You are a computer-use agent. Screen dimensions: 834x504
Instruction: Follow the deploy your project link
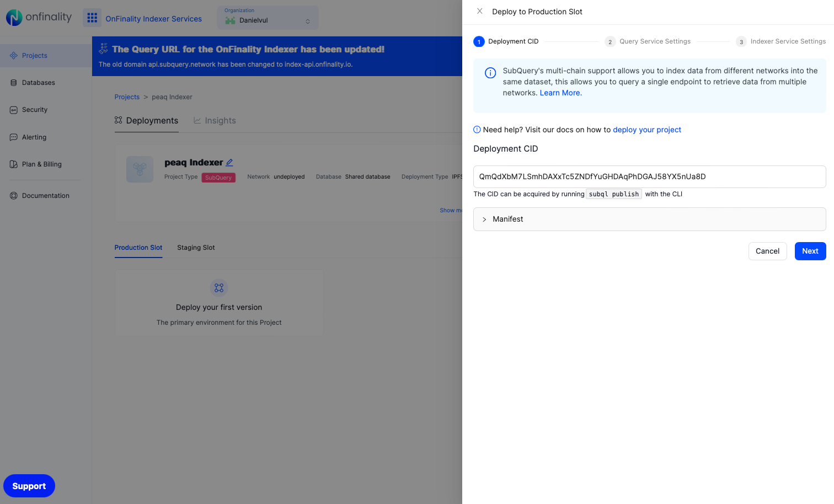pos(646,130)
